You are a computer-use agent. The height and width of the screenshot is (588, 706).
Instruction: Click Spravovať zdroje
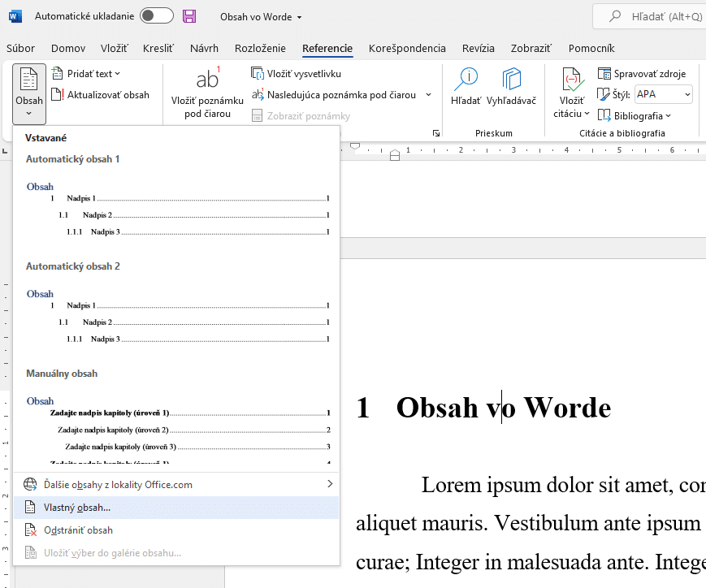click(x=642, y=73)
